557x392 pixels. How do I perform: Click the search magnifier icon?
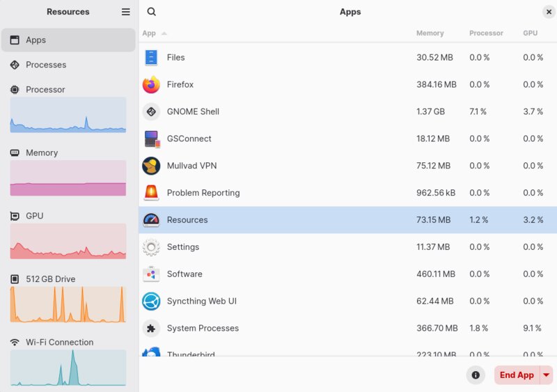pos(151,12)
